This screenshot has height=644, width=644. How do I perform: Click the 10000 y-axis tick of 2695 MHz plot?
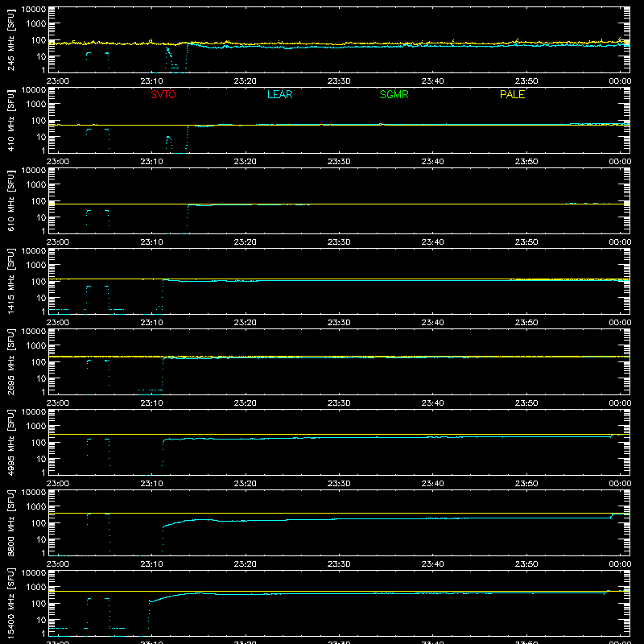click(34, 332)
